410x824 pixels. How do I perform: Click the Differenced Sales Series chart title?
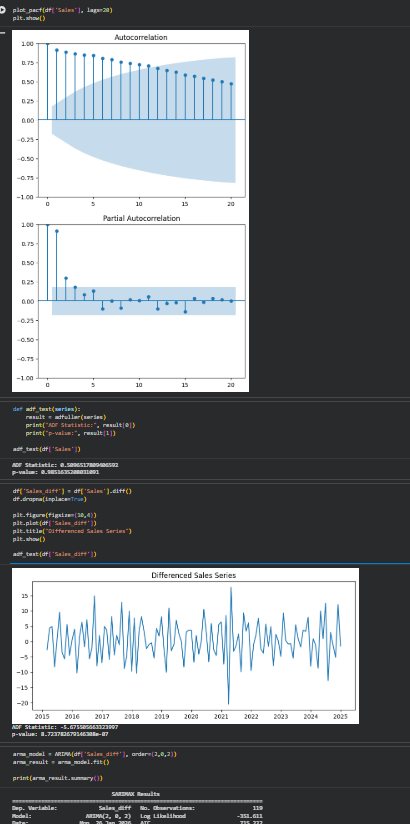click(x=193, y=575)
